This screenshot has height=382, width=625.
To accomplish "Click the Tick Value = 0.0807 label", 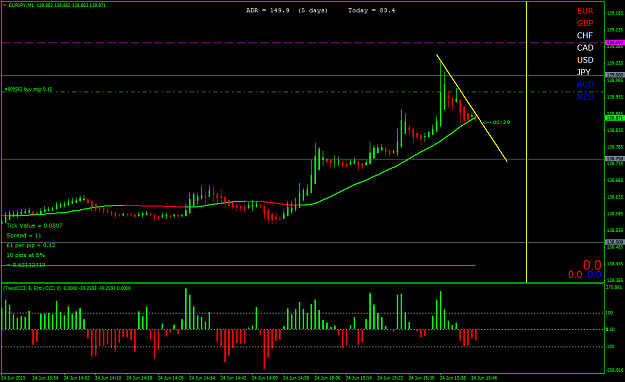I will point(34,226).
